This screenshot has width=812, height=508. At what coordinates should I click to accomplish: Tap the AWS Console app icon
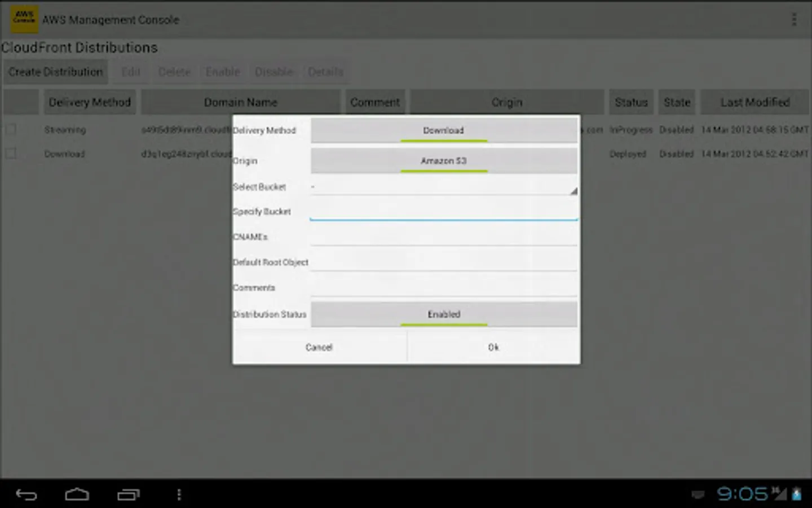[24, 19]
